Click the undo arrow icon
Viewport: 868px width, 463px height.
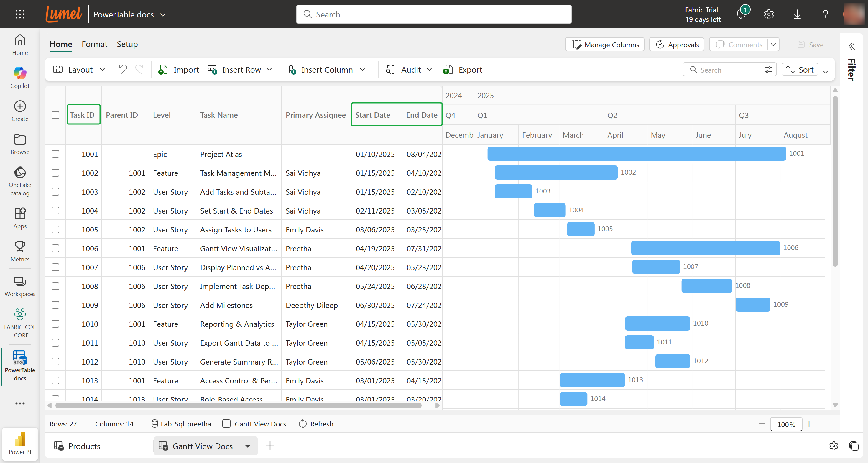coord(123,69)
